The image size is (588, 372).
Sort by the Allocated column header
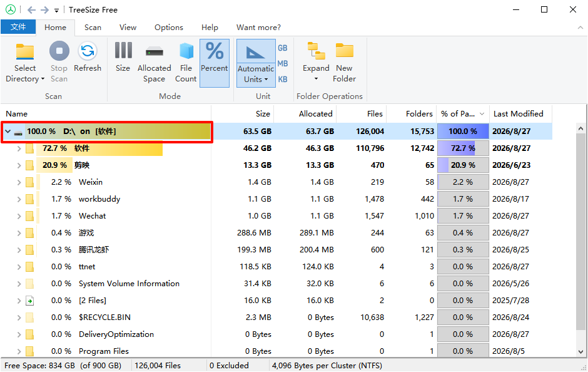pos(305,114)
